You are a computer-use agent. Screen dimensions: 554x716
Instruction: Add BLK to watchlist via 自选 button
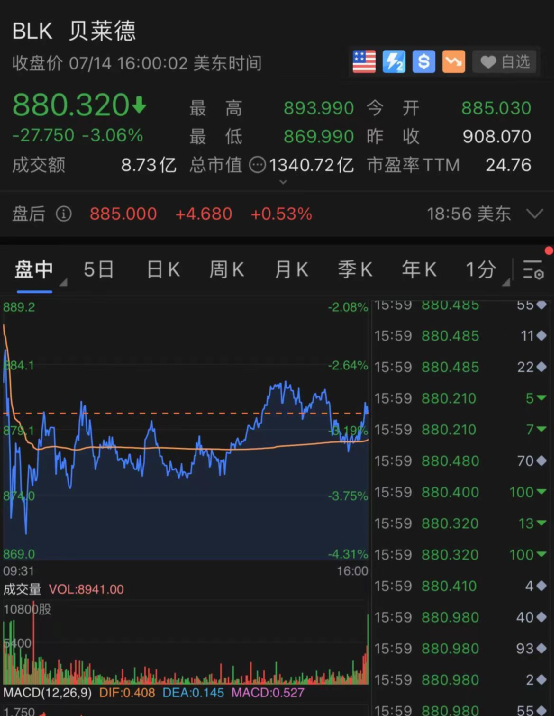click(506, 62)
